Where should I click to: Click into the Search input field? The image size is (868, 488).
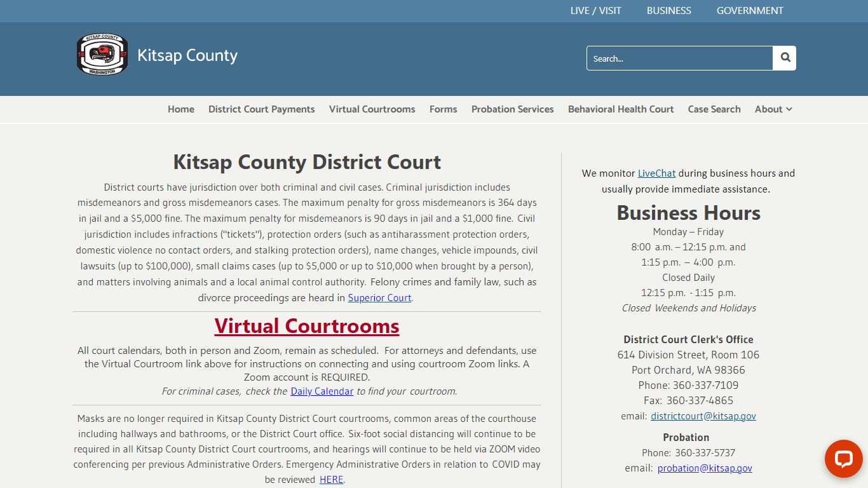pos(679,58)
